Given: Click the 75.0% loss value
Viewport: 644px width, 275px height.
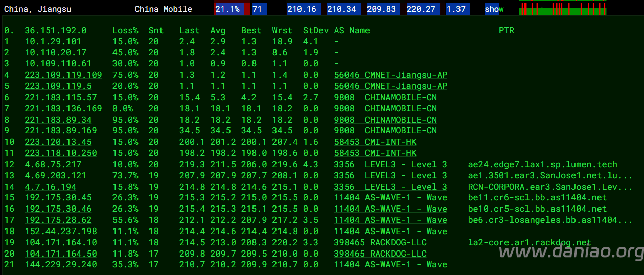Looking at the screenshot, I should pos(125,75).
